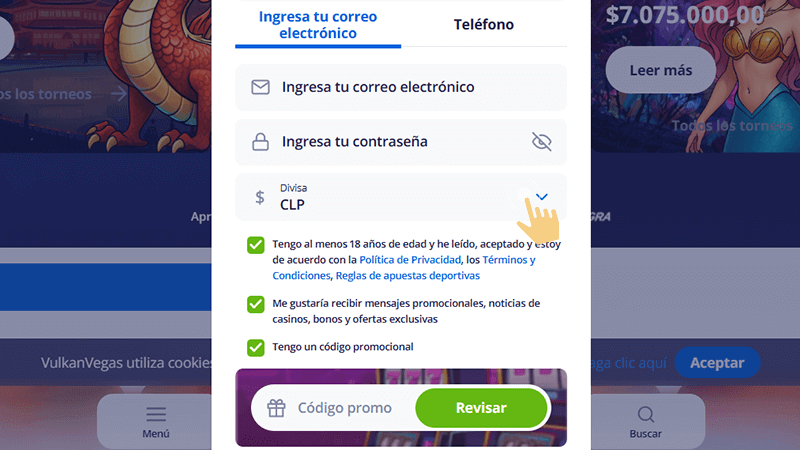Click the gift icon beside Código promo
The image size is (800, 450).
277,408
